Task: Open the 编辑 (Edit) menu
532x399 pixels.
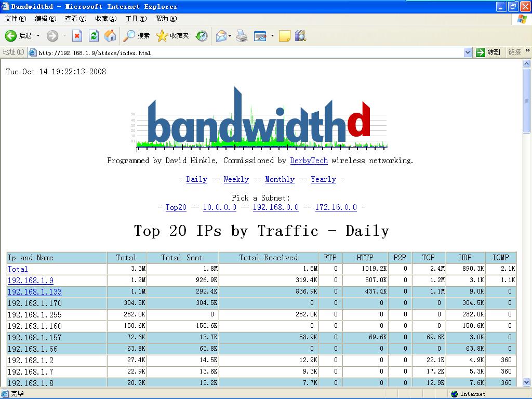Action: pyautogui.click(x=46, y=19)
